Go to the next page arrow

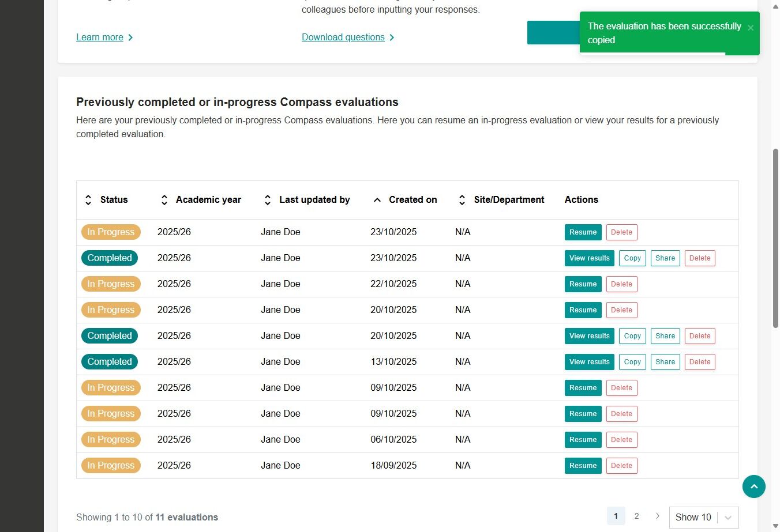(x=657, y=516)
